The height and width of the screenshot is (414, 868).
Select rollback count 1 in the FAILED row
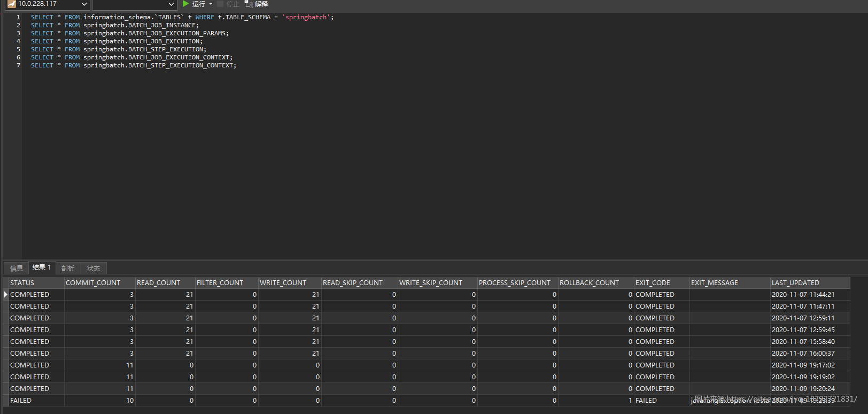pos(596,400)
